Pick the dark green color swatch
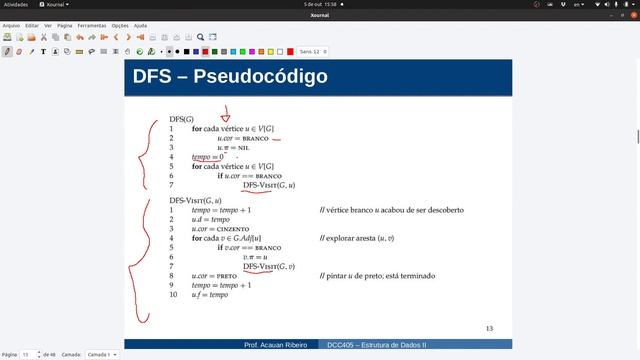This screenshot has width=640, height=360. pyautogui.click(x=215, y=52)
